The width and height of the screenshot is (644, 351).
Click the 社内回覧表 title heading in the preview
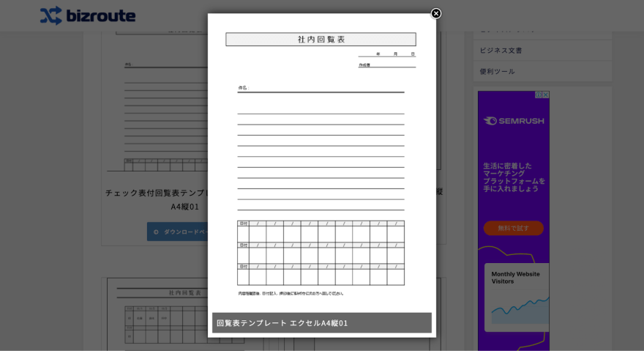click(x=321, y=40)
